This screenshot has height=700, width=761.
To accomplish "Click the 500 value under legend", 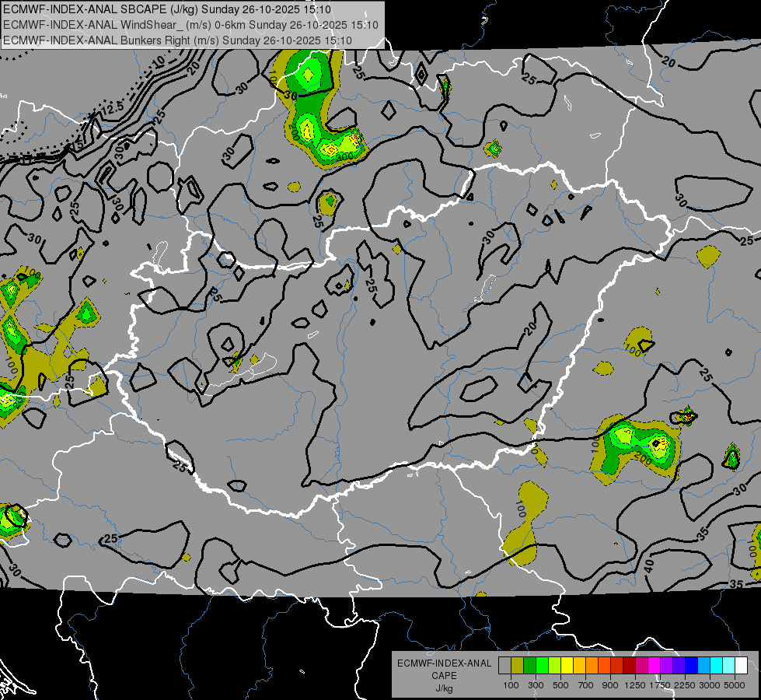I will (x=560, y=685).
